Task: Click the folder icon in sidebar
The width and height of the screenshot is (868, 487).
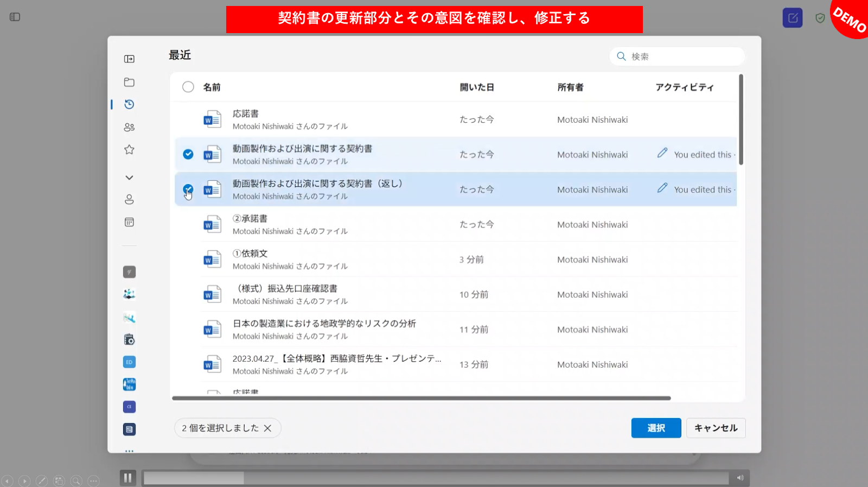Action: point(129,82)
